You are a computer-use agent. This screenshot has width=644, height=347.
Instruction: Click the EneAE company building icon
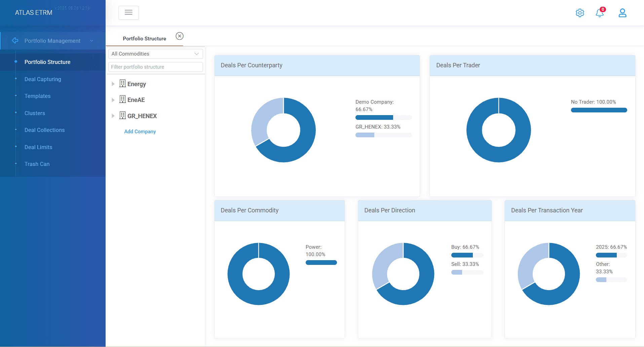(122, 99)
